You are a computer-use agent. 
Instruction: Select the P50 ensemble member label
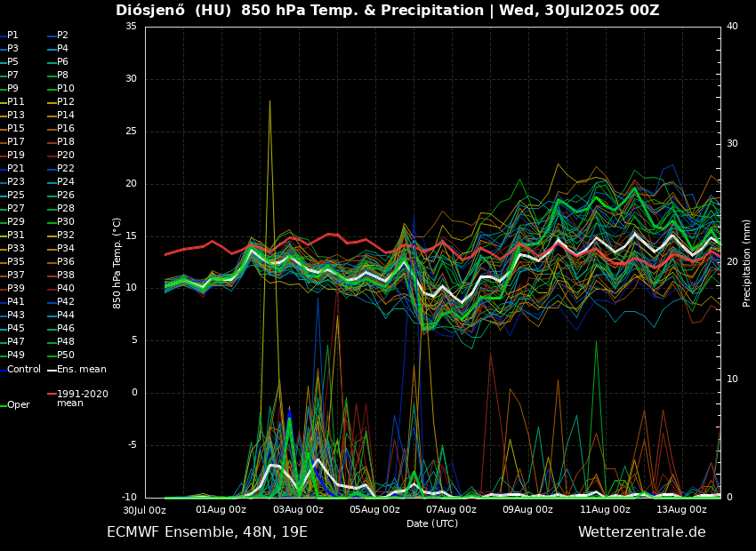click(x=66, y=355)
